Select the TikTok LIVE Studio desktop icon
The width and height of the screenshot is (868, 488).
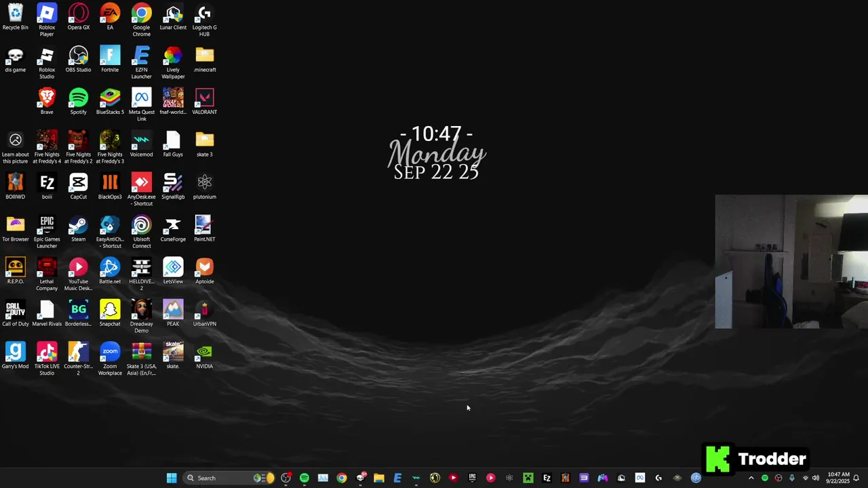click(47, 359)
